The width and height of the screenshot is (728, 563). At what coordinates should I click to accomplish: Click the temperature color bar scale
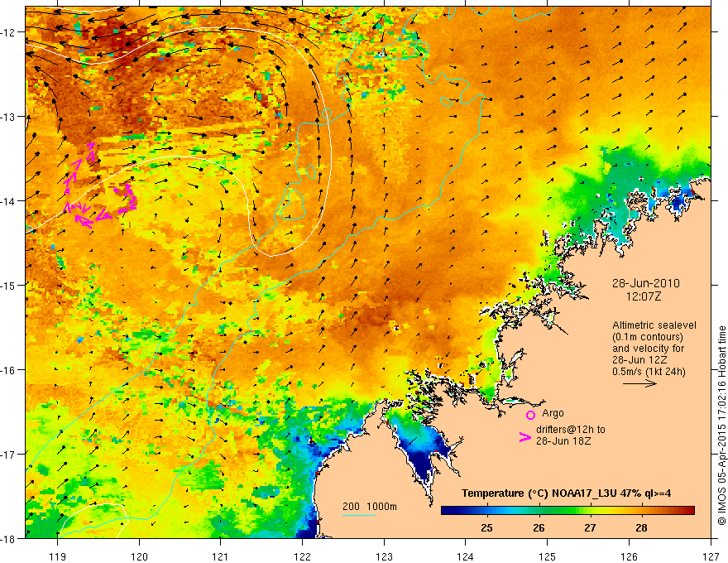pos(568,510)
